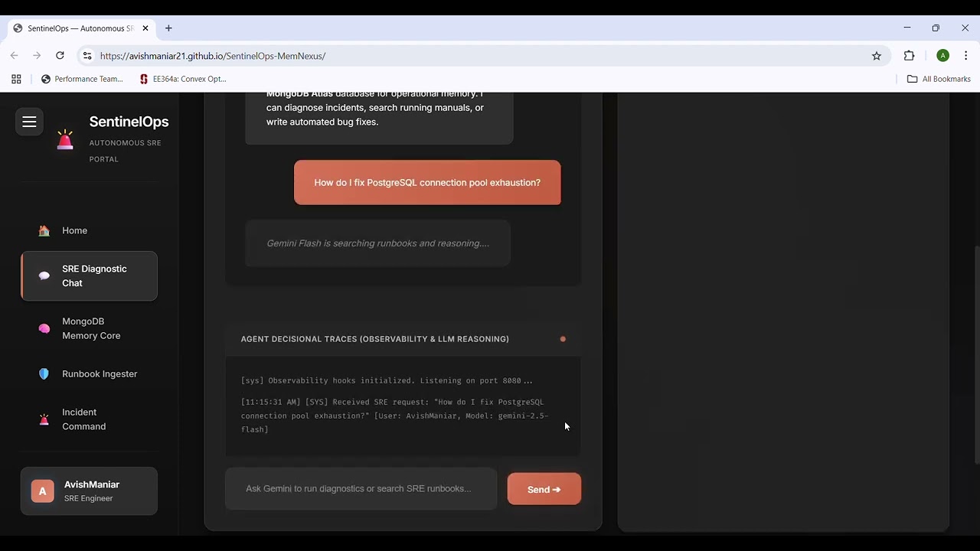Switch to the SentinelOps browser tab
The height and width of the screenshot is (551, 980).
80,28
